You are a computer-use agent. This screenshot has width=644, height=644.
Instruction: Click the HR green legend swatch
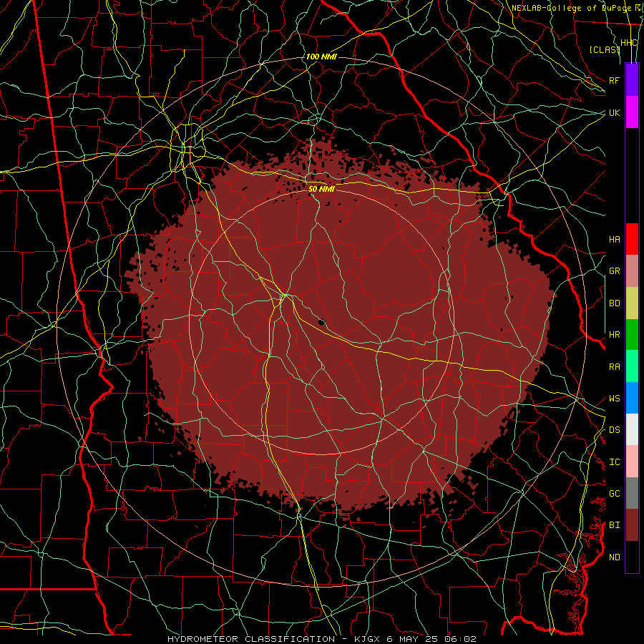tap(632, 335)
